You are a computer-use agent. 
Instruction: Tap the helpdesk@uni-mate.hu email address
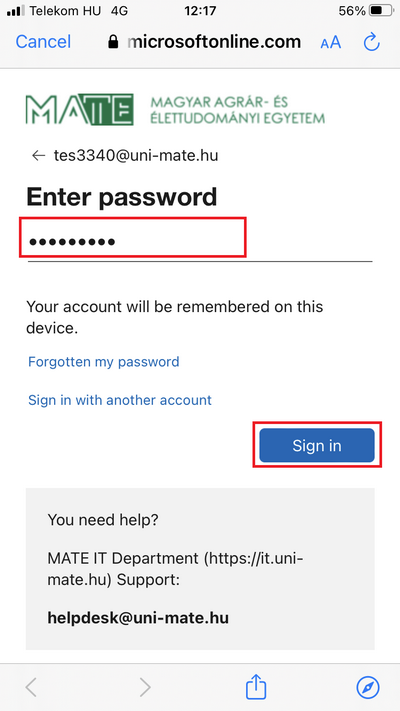tap(138, 618)
